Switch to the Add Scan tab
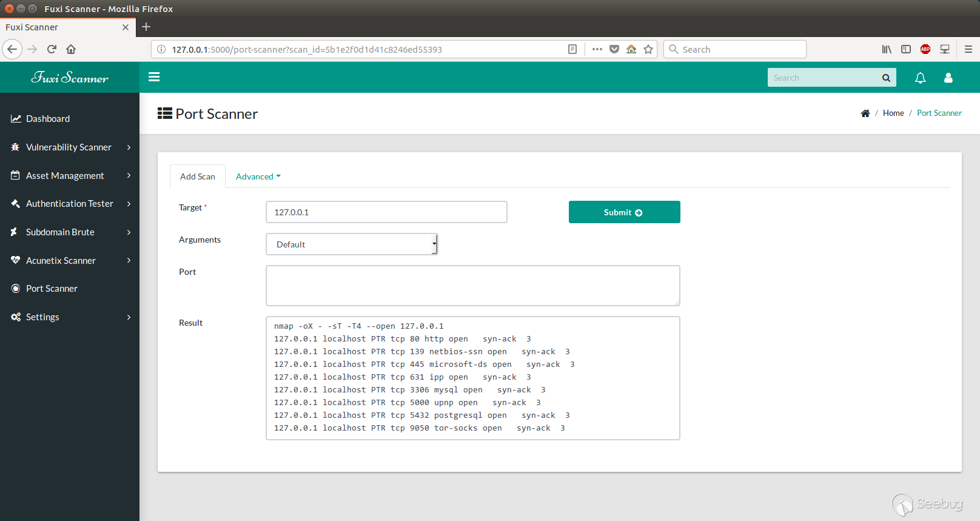 (x=198, y=176)
